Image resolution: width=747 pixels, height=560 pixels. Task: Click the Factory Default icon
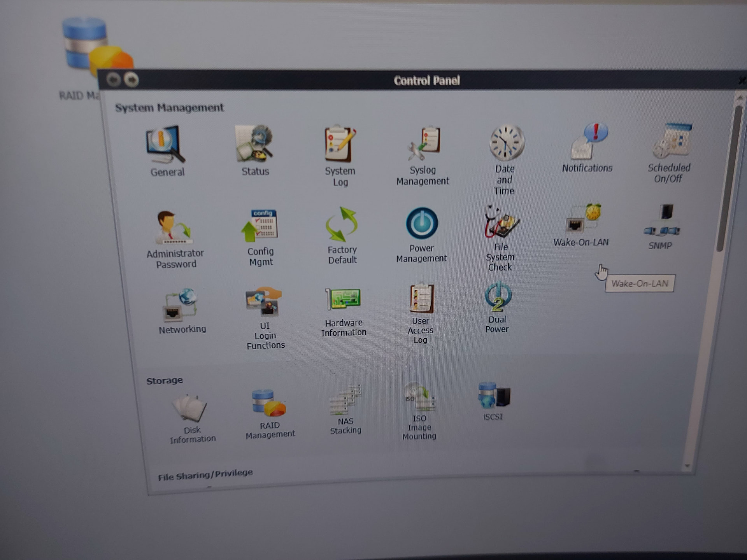point(342,225)
